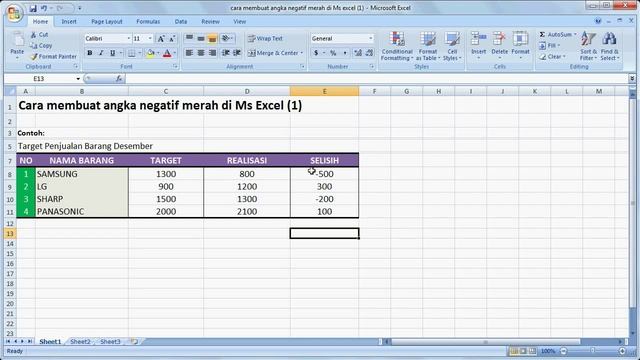The width and height of the screenshot is (640, 360).
Task: Open Cell Styles gallery
Action: (x=452, y=46)
